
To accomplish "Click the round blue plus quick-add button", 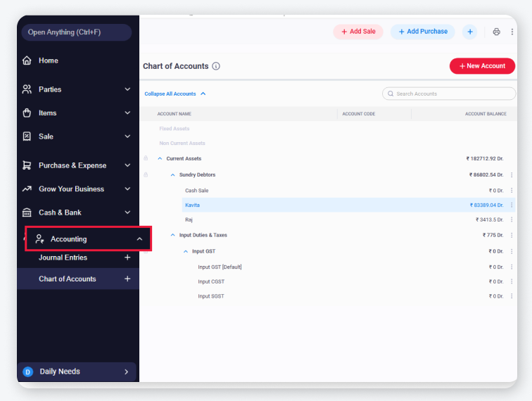I will 470,32.
